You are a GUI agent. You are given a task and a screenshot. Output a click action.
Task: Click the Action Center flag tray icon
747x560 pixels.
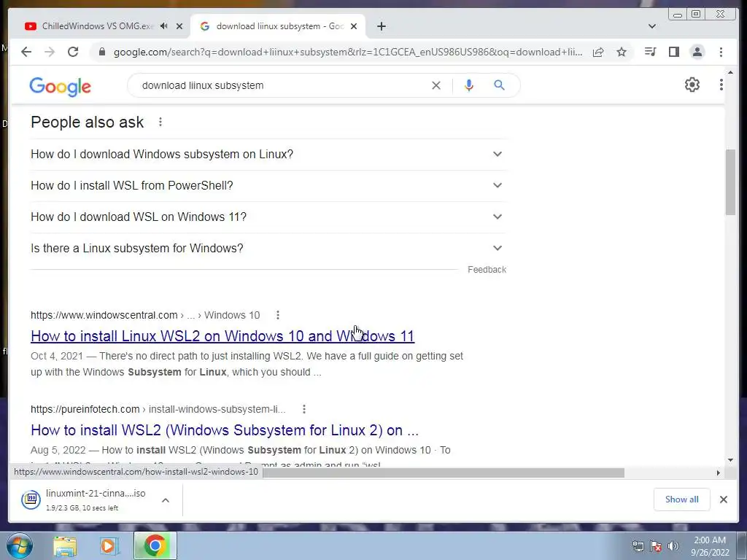(x=656, y=545)
